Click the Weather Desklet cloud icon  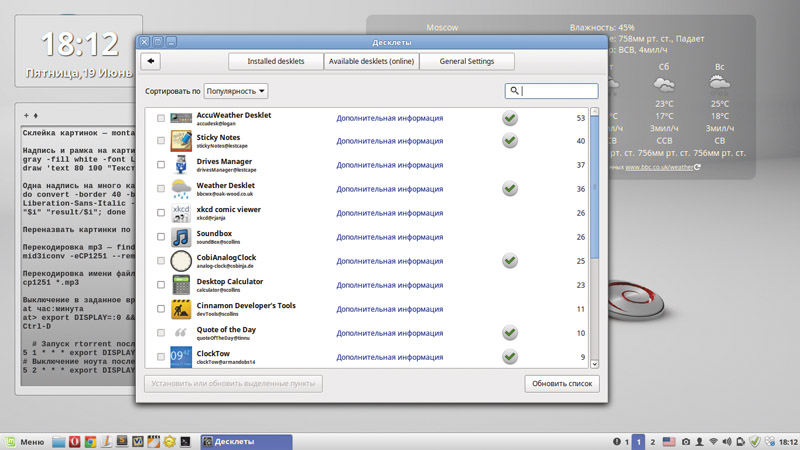point(181,189)
